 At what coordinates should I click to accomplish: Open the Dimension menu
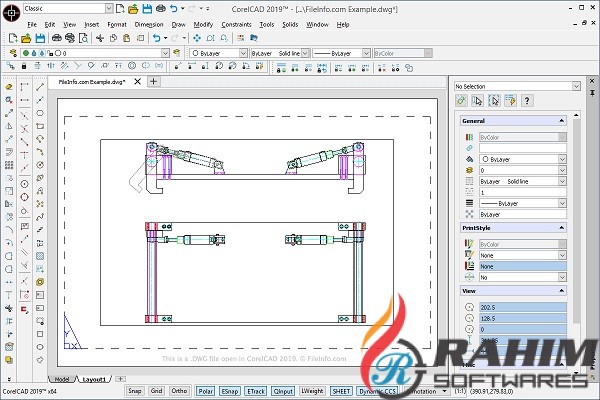[x=149, y=24]
